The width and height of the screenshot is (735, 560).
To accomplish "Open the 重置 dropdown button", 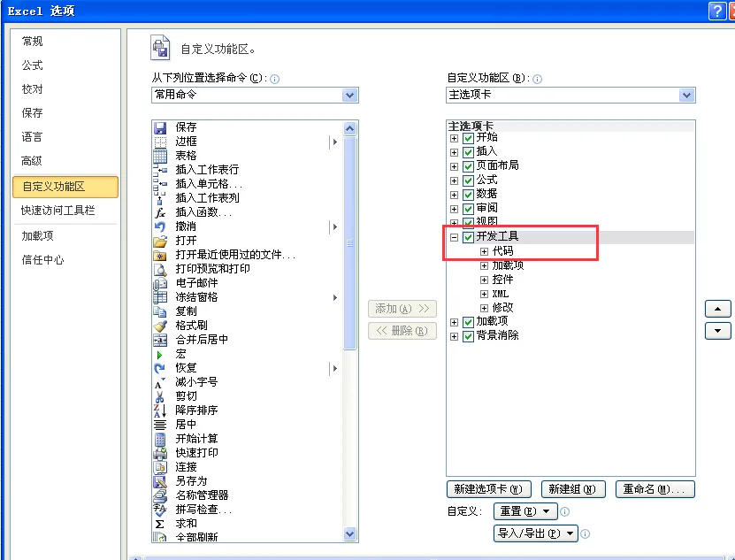I will (x=525, y=511).
